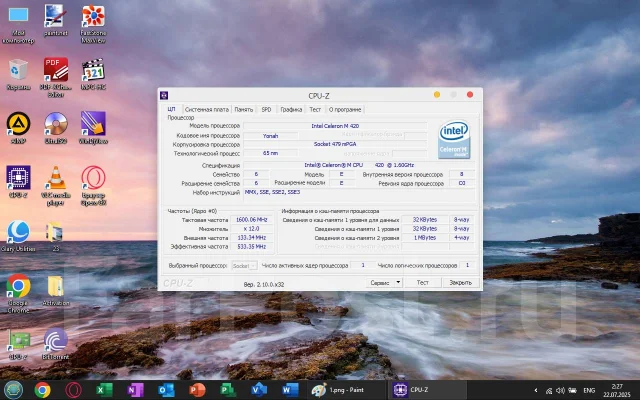Screen dimensions: 640x400
Task: Click the Start button on taskbar
Action: pos(13,390)
